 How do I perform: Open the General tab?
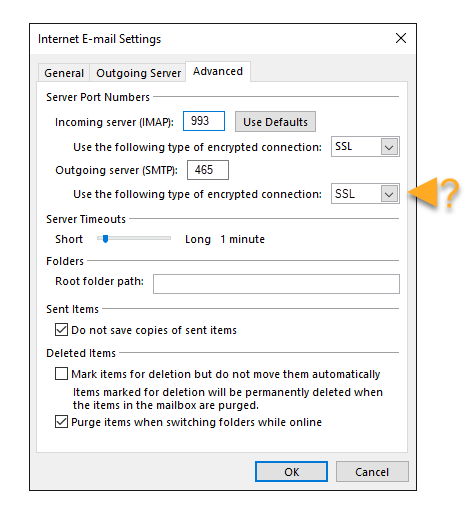click(64, 73)
